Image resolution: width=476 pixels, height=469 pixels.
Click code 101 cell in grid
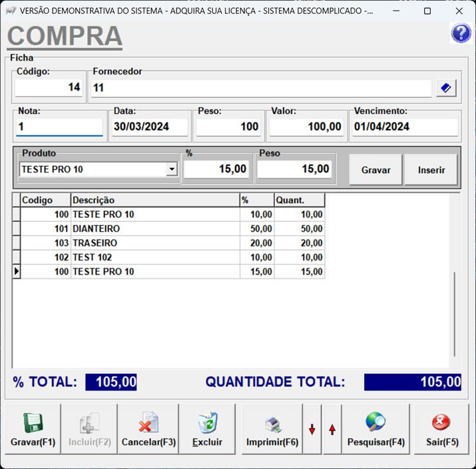45,229
